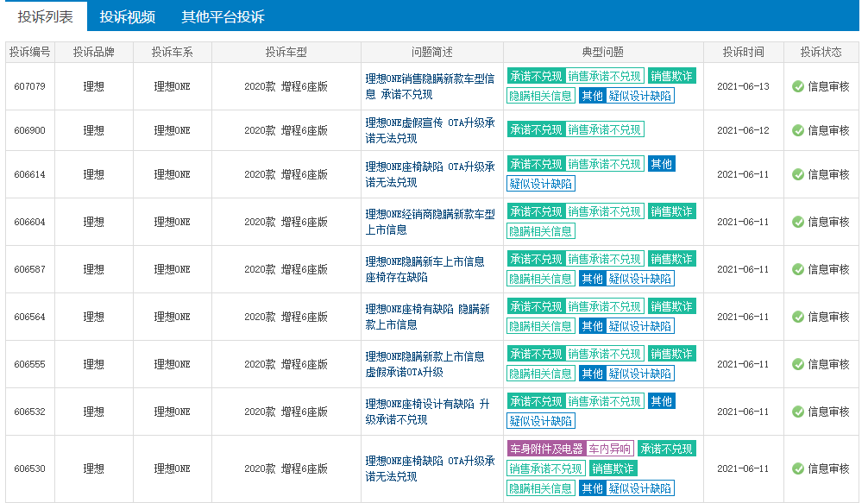Open the complaint link in row 606530

431,468
